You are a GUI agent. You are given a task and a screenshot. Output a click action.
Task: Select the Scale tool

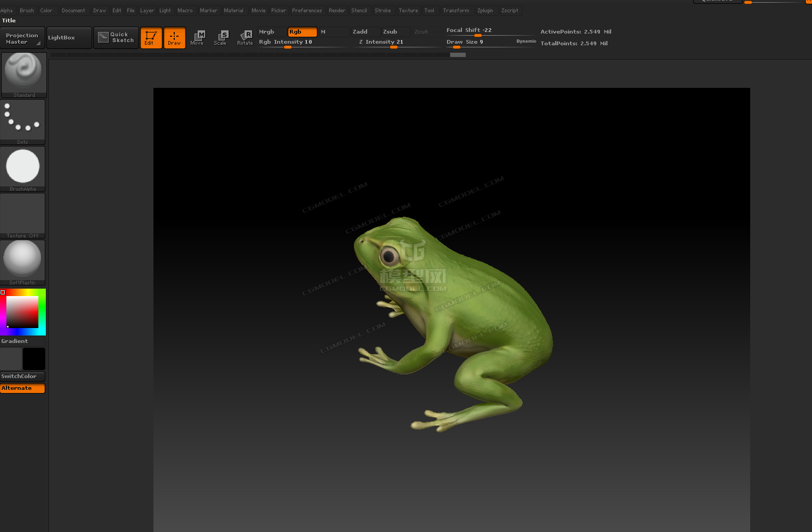click(221, 38)
